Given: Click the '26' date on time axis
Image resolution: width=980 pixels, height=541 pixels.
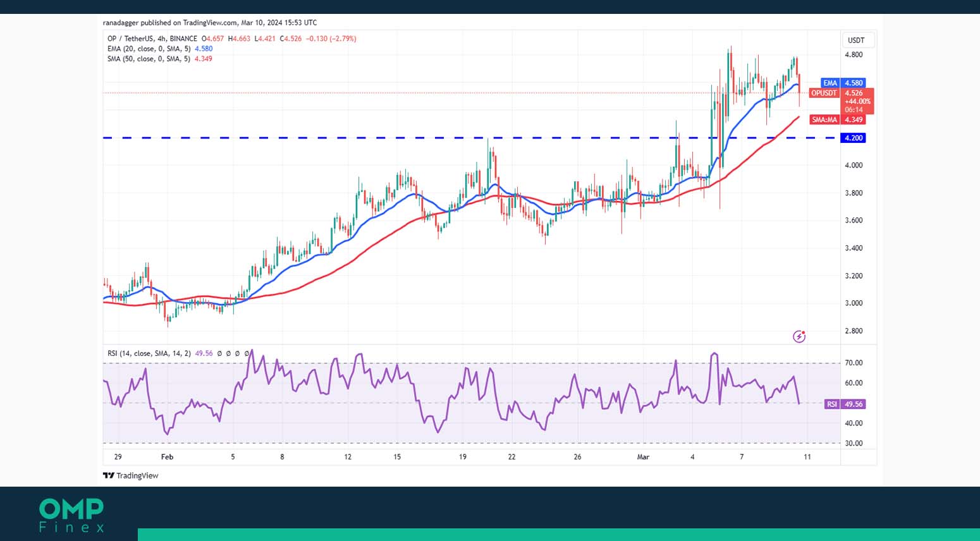Looking at the screenshot, I should pyautogui.click(x=577, y=457).
